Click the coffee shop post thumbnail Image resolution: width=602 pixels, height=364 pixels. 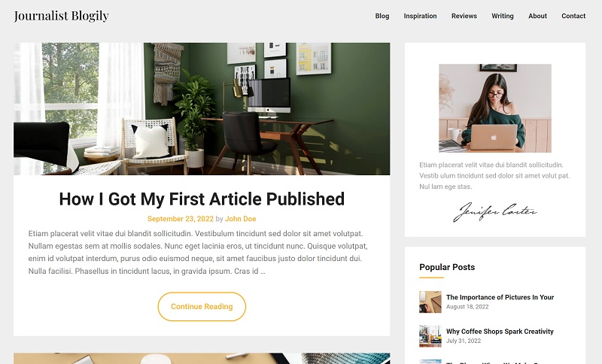430,336
